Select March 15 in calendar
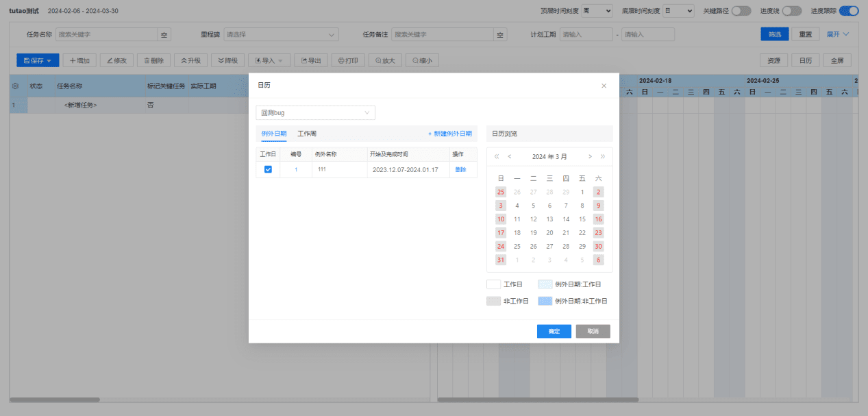 pos(582,219)
